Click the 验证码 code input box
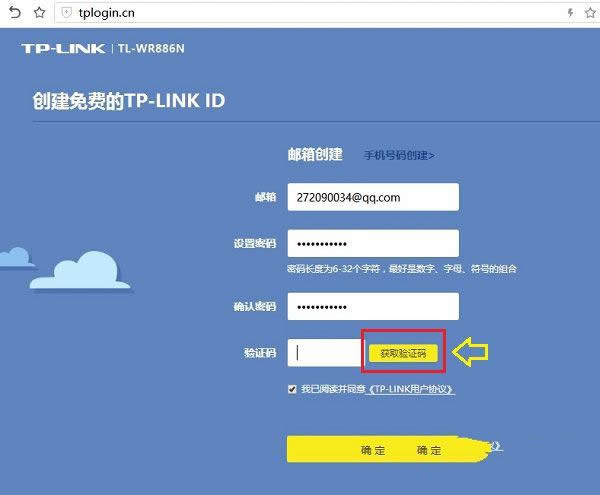Screen dimensions: 600x495 coord(325,352)
